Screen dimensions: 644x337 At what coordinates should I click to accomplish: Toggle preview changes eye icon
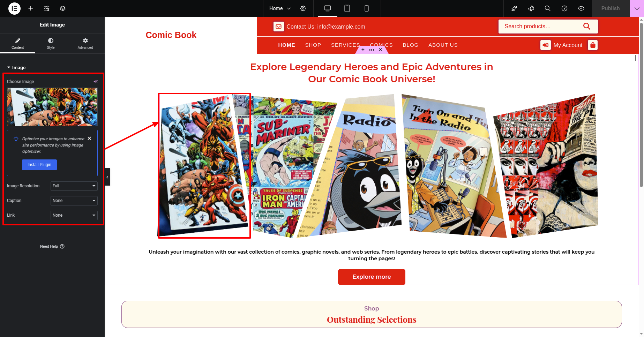(x=581, y=8)
